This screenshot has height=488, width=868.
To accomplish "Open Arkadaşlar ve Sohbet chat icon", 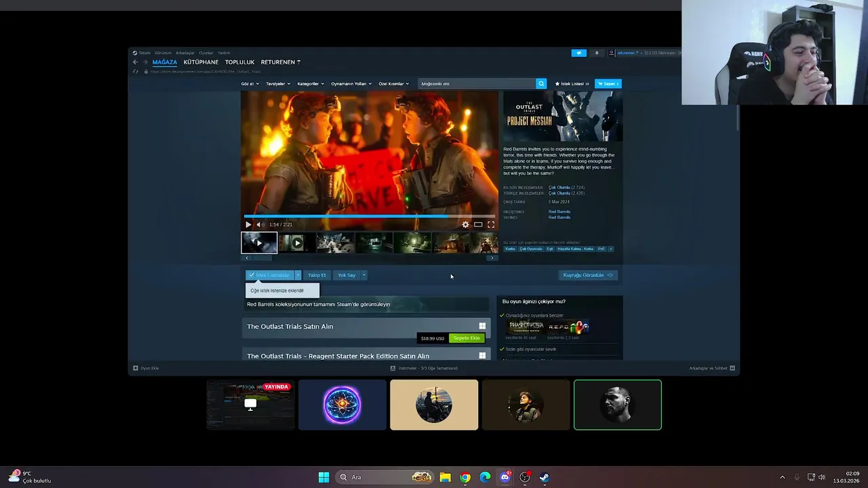I will pos(732,368).
